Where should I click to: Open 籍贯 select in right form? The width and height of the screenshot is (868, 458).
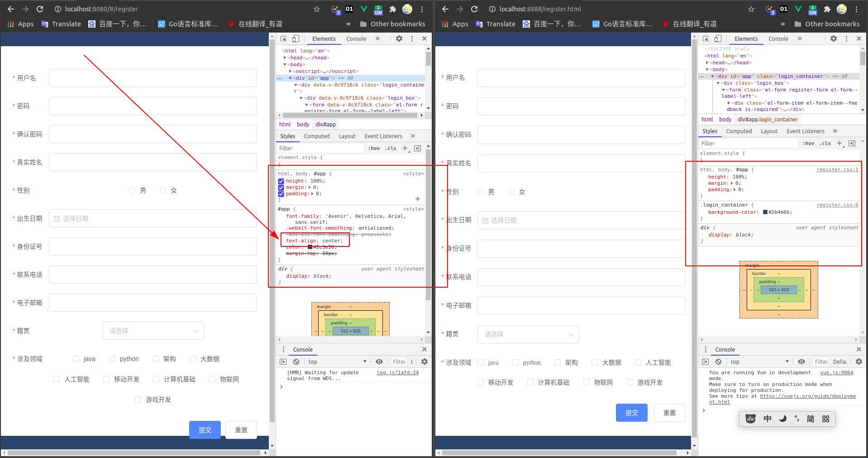[x=528, y=334]
